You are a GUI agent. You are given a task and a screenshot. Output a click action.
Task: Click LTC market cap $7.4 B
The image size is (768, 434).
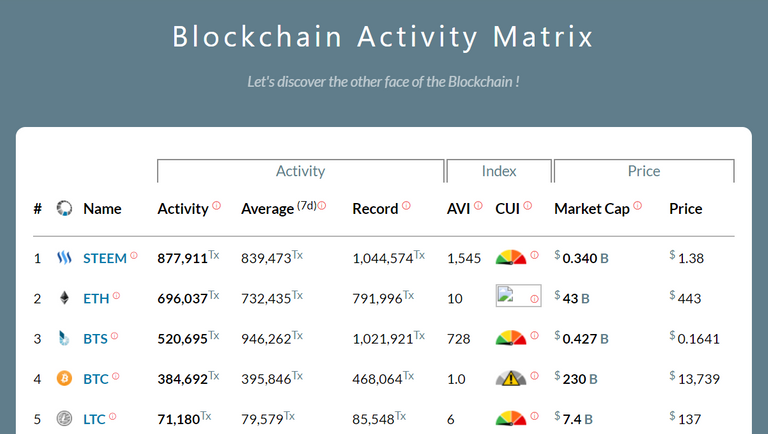(574, 419)
